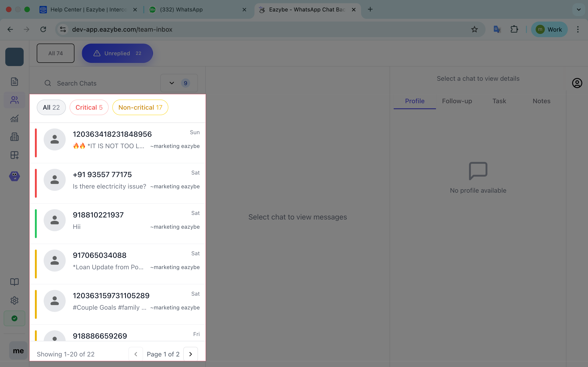Image resolution: width=588 pixels, height=367 pixels.
Task: Open the grid-plus integrations sidebar icon
Action: [x=14, y=155]
